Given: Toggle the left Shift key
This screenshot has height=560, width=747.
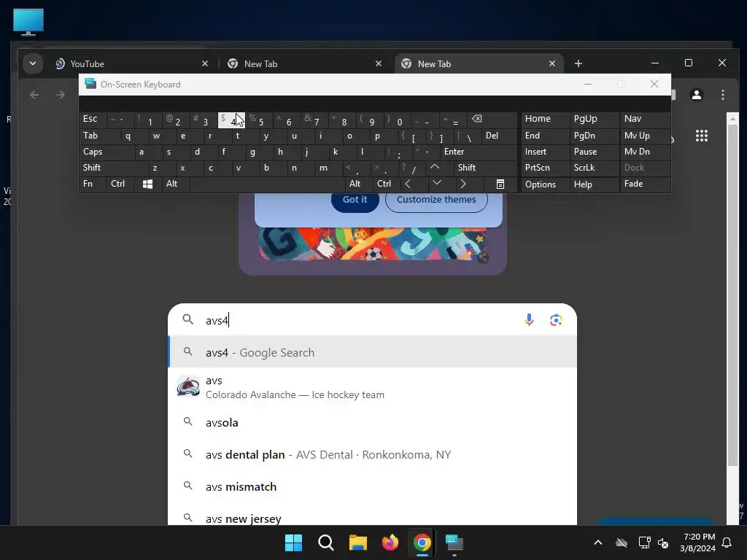Looking at the screenshot, I should pyautogui.click(x=114, y=168).
